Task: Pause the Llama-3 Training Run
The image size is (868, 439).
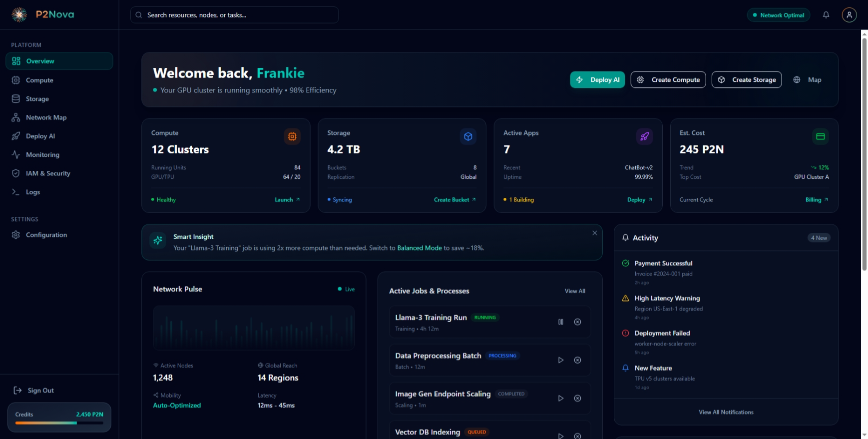Action: [x=561, y=322]
